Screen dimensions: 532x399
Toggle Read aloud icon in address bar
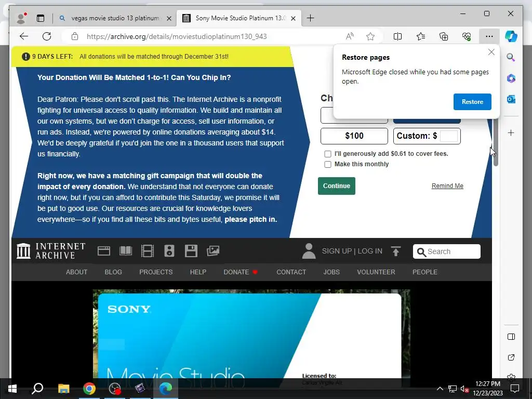point(350,36)
